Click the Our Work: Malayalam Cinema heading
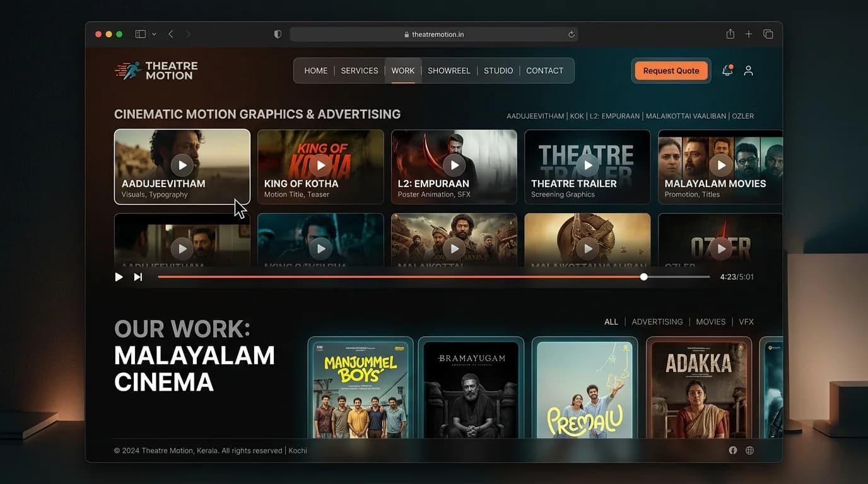The image size is (868, 484). point(194,355)
